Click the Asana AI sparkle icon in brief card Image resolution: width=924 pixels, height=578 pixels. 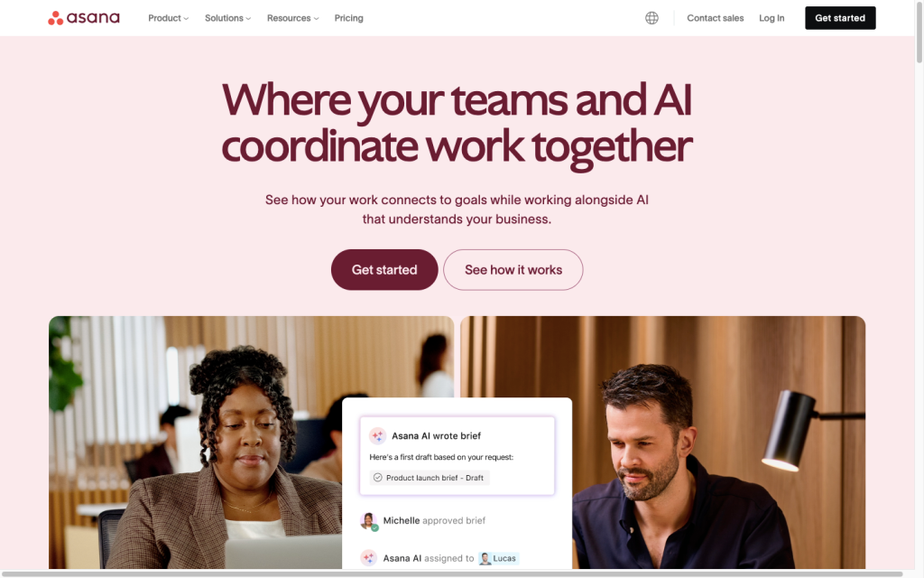point(377,436)
